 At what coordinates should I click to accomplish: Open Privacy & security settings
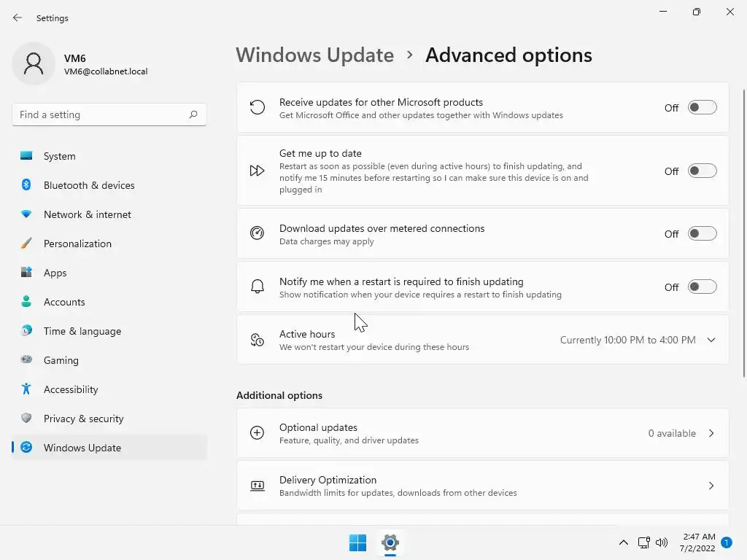click(109, 419)
